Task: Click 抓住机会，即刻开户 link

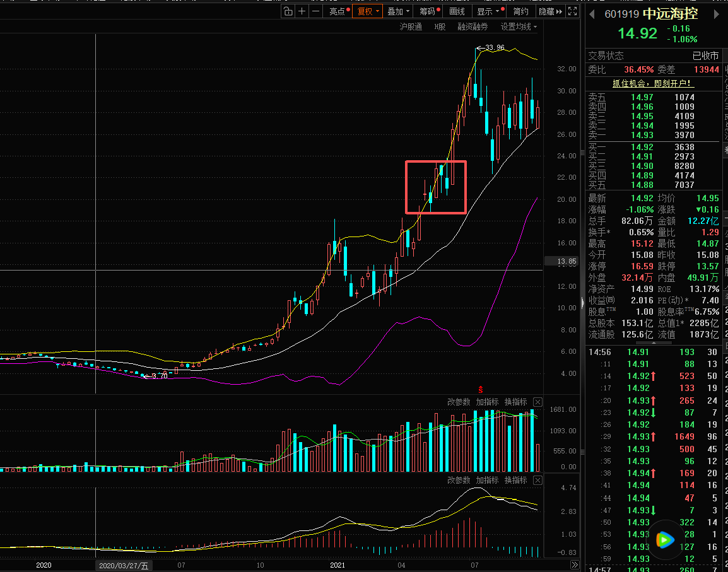Action: pyautogui.click(x=652, y=83)
